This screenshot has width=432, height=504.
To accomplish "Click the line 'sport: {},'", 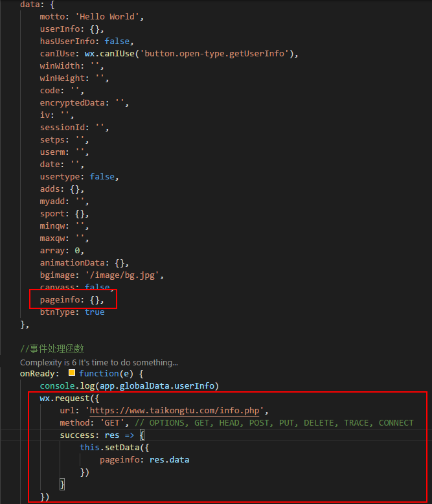I will [64, 214].
